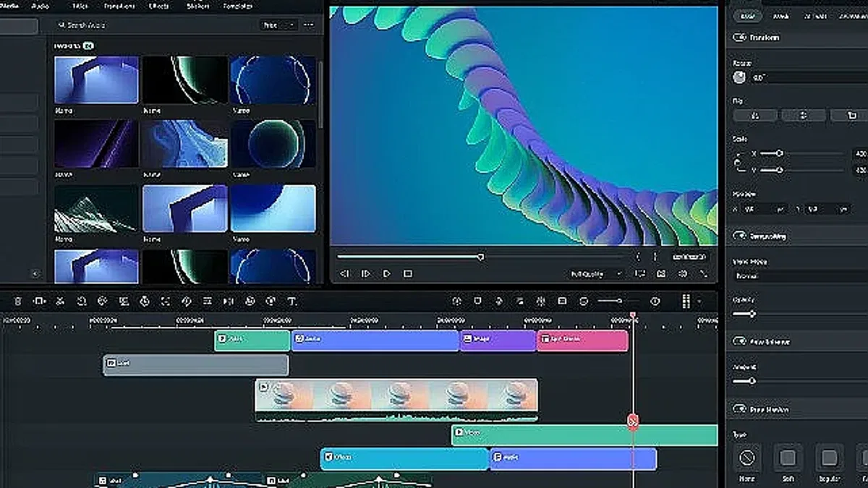The image size is (868, 488).
Task: Play the preview video
Action: 387,273
